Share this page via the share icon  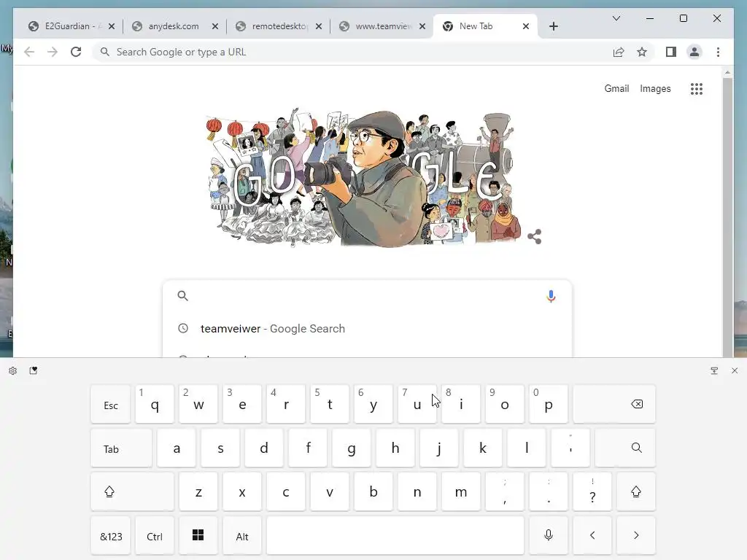tap(619, 52)
